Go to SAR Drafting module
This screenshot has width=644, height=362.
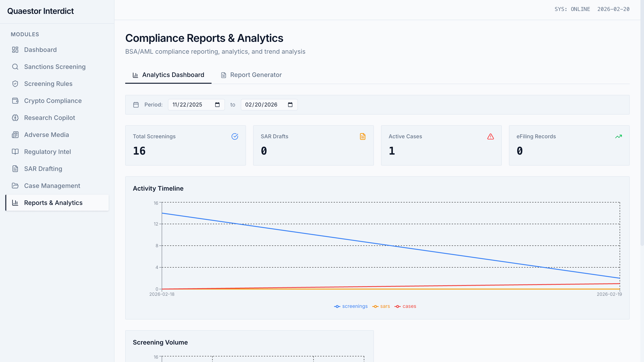point(43,169)
